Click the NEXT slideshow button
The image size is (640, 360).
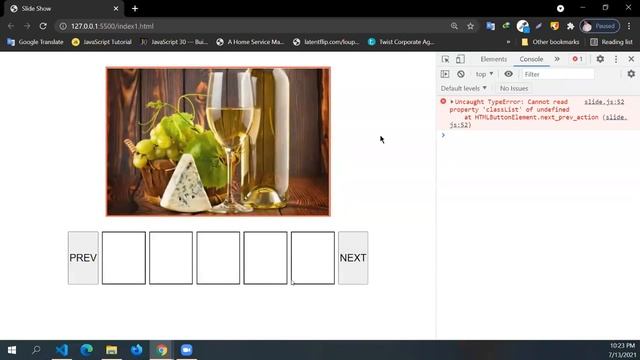point(353,258)
